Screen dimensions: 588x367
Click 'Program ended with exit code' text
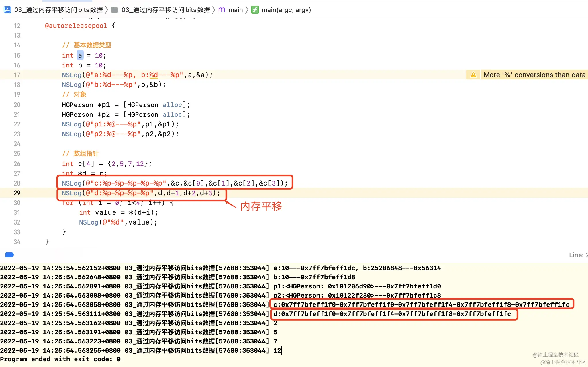click(60, 359)
